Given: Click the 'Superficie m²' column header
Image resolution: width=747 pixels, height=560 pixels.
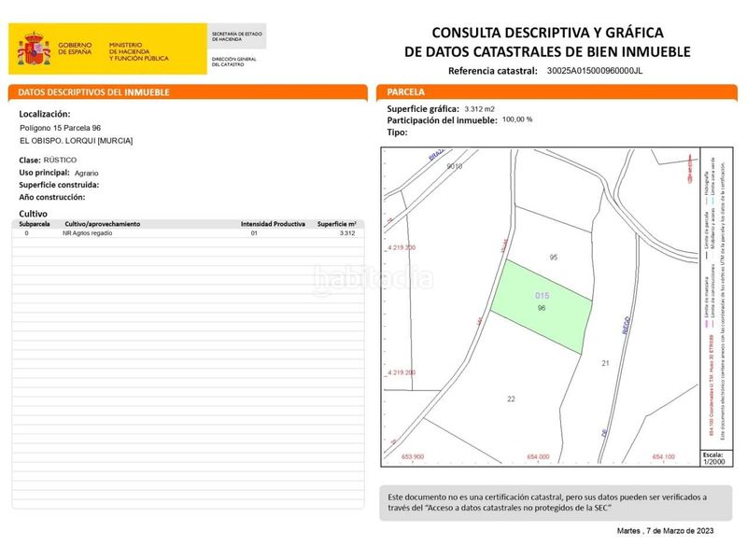Looking at the screenshot, I should pos(336,224).
